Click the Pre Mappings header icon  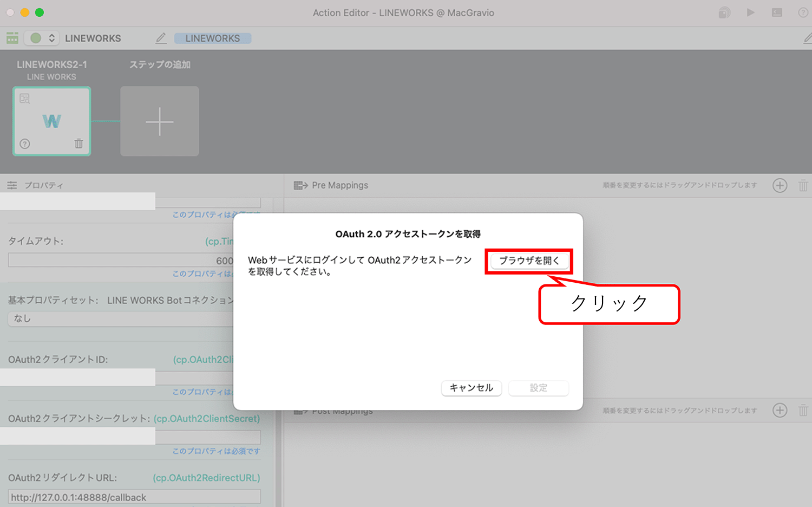pos(300,185)
